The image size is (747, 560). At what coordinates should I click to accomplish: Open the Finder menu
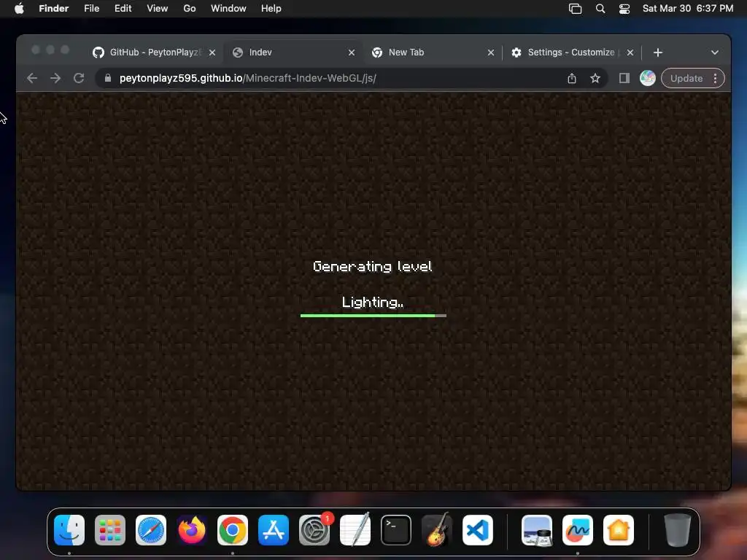[53, 9]
